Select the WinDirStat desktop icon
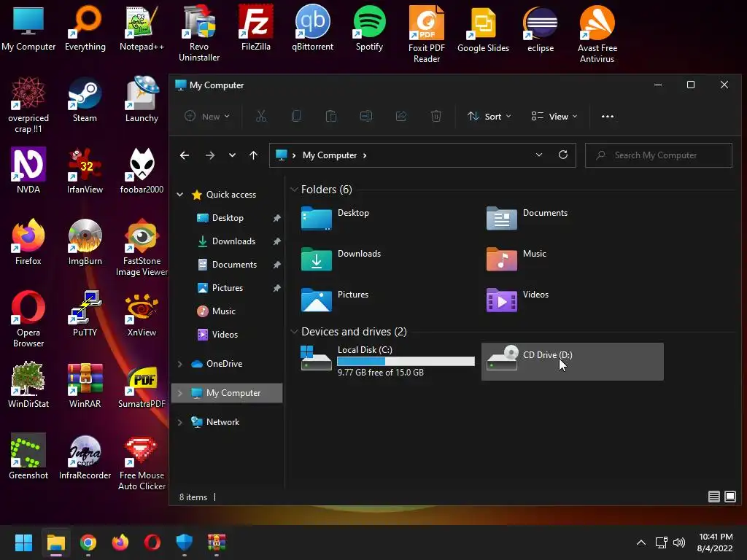The image size is (747, 560). pyautogui.click(x=28, y=385)
